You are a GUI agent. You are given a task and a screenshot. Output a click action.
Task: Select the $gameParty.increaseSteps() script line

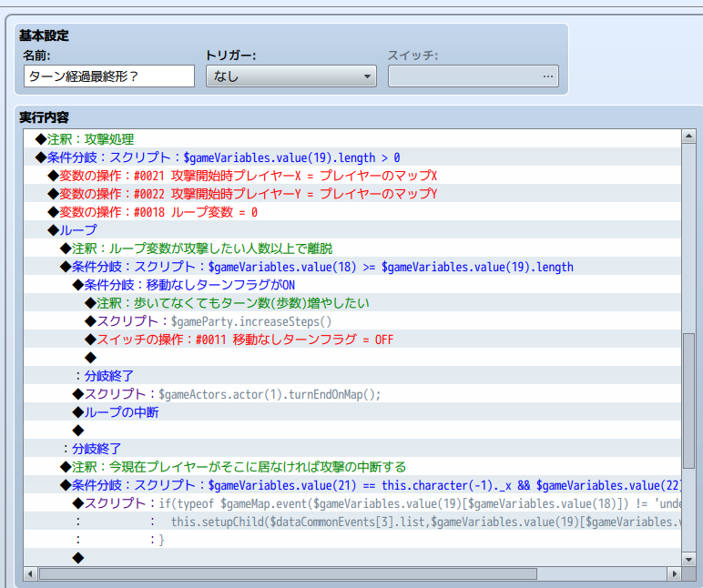(214, 321)
